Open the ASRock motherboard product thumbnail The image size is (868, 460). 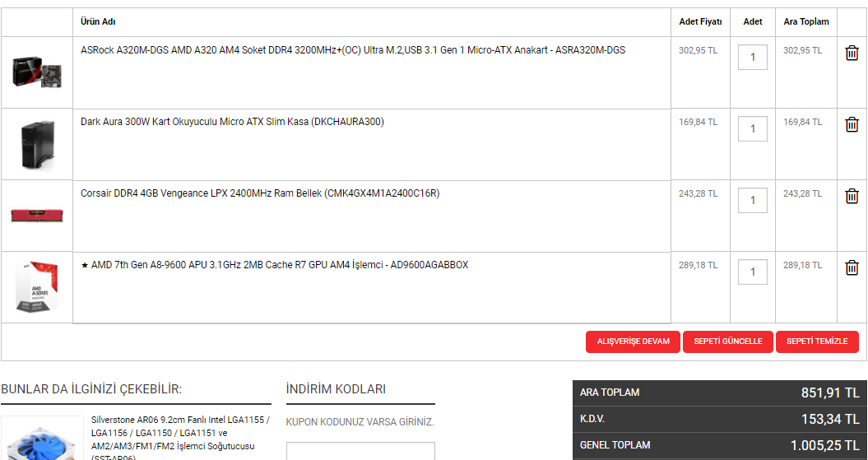click(x=36, y=72)
